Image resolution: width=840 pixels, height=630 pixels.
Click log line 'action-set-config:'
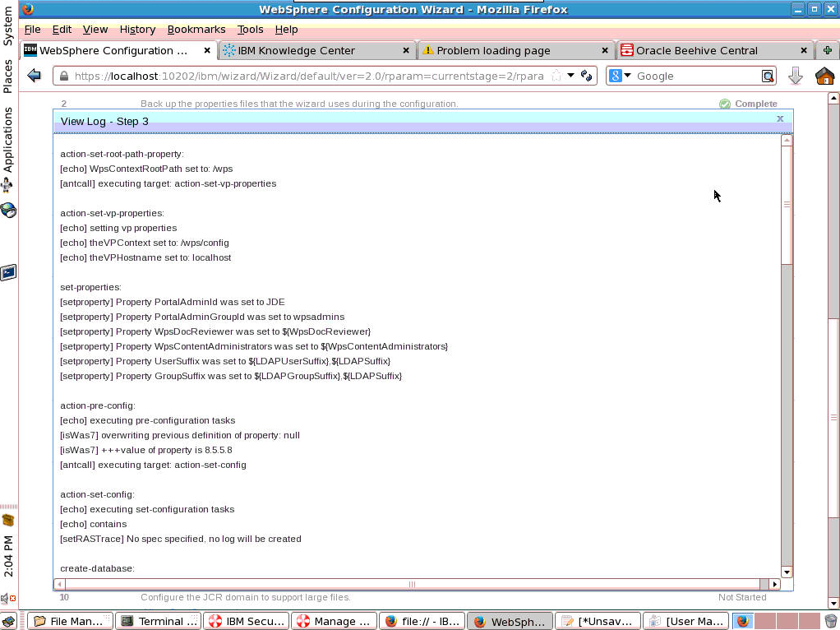97,494
